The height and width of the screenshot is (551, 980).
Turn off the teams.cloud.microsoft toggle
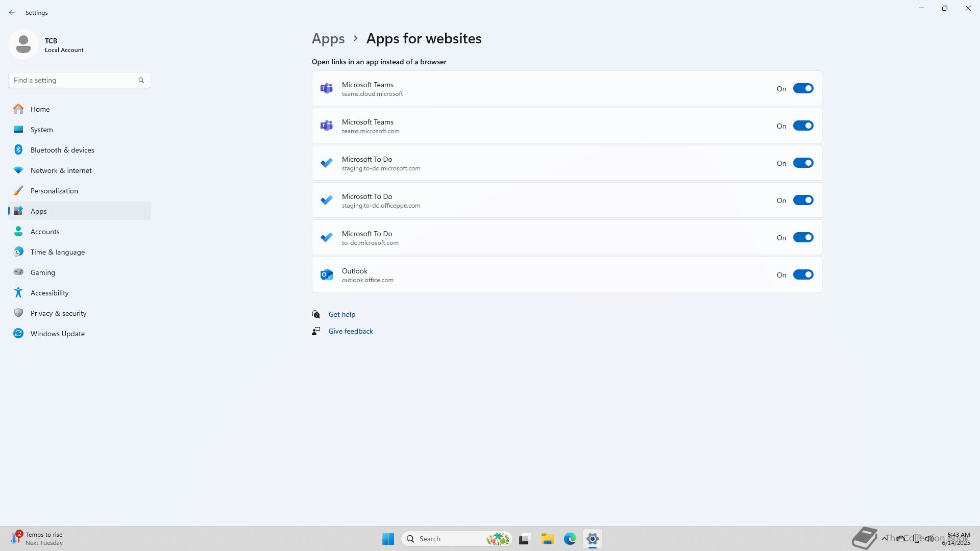pyautogui.click(x=803, y=89)
